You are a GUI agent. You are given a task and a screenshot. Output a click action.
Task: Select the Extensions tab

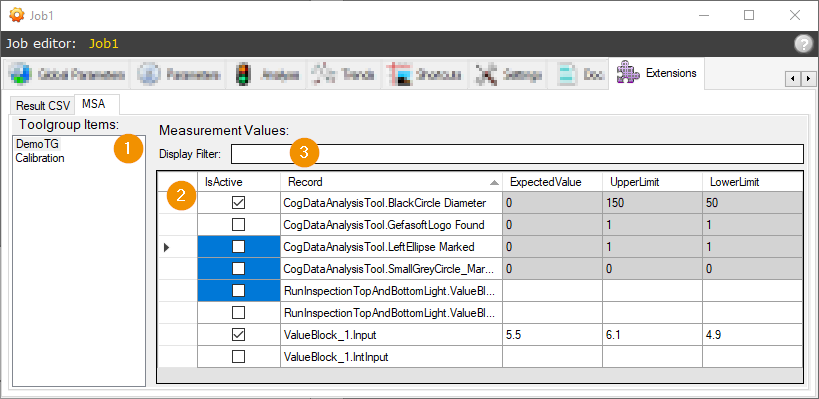pos(657,73)
